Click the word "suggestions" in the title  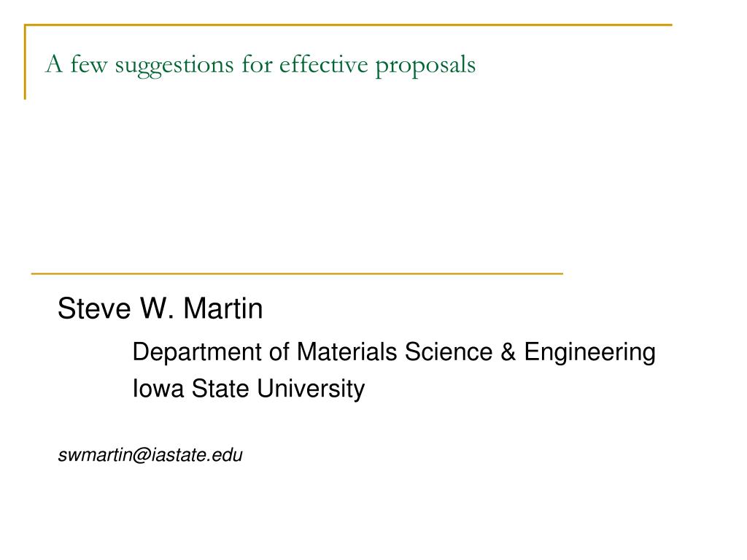(174, 66)
